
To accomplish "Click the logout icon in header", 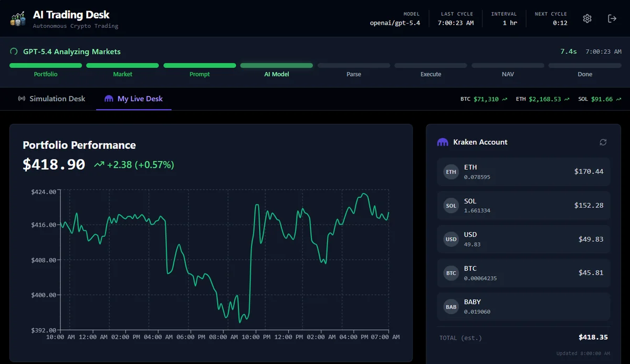I will [x=612, y=18].
